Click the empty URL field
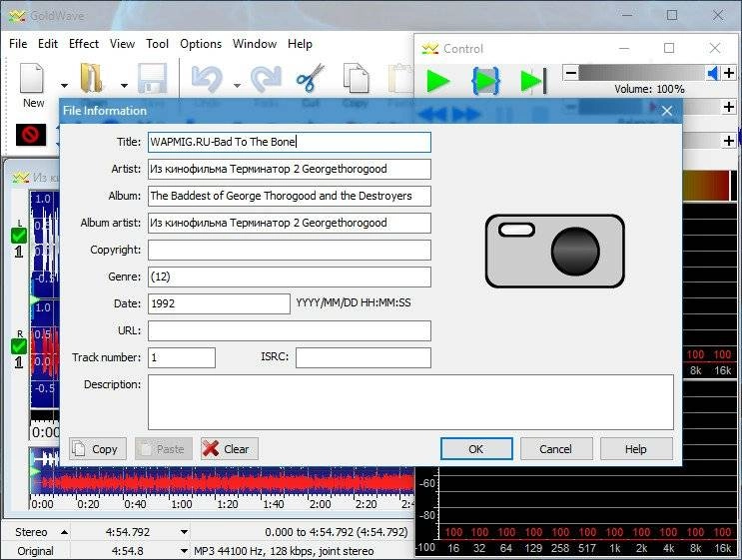This screenshot has height=560, width=742. pos(290,330)
